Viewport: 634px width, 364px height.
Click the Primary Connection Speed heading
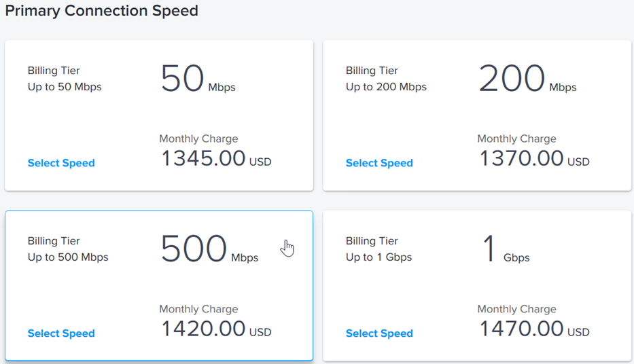(x=101, y=11)
